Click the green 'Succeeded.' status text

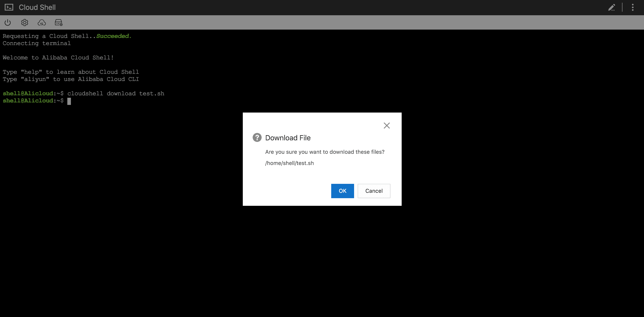click(114, 36)
